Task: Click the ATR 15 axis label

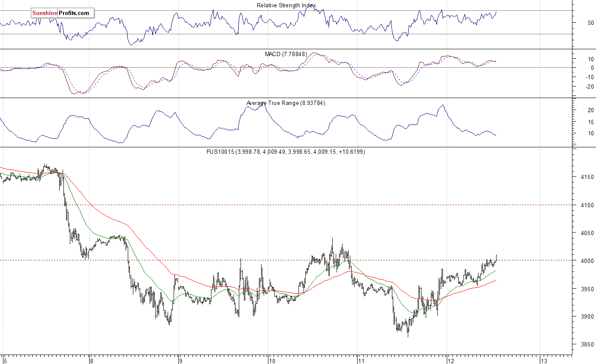Action: [x=590, y=122]
